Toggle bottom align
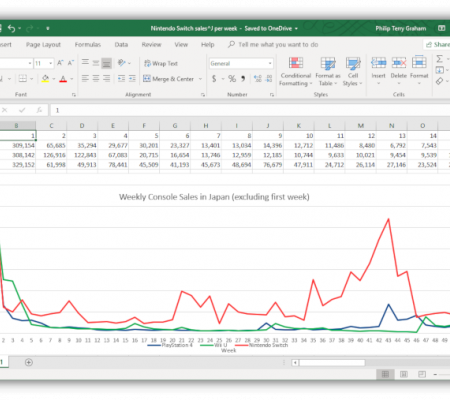Image resolution: width=450 pixels, height=400 pixels. tap(107, 63)
